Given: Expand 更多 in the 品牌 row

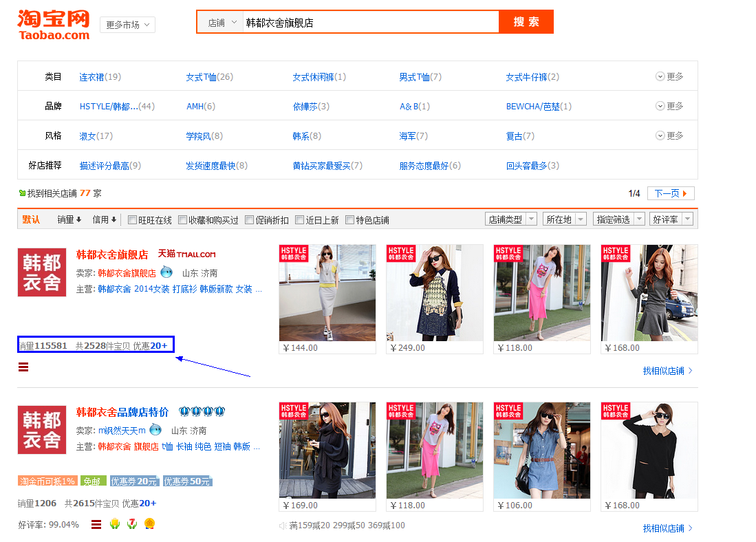Looking at the screenshot, I should tap(669, 106).
